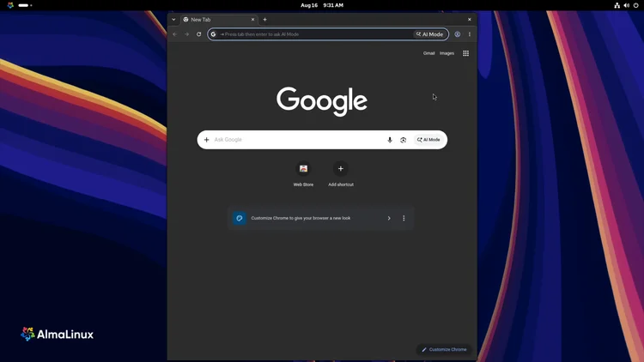The height and width of the screenshot is (362, 644).
Task: Reload the current page
Action: 199,34
